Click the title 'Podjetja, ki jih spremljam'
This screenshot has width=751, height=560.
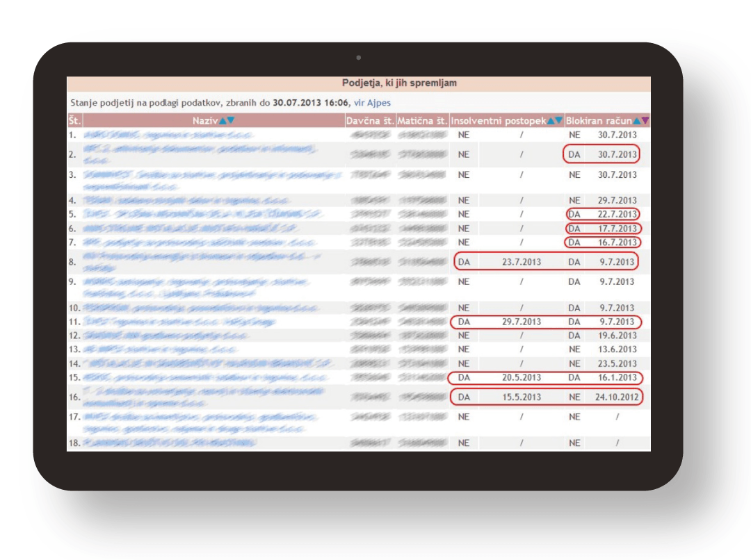(x=399, y=83)
